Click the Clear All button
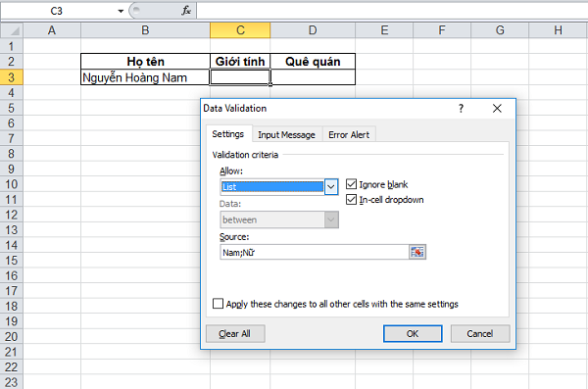 tap(235, 333)
